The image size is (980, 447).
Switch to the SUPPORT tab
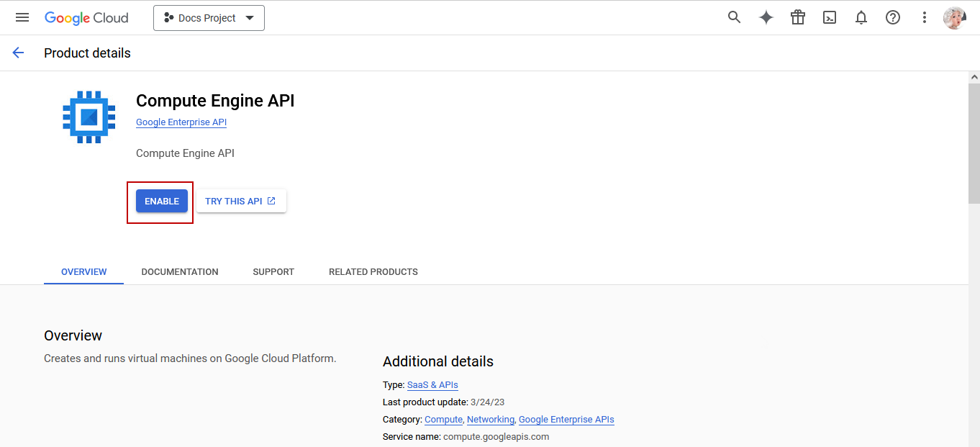coord(273,272)
